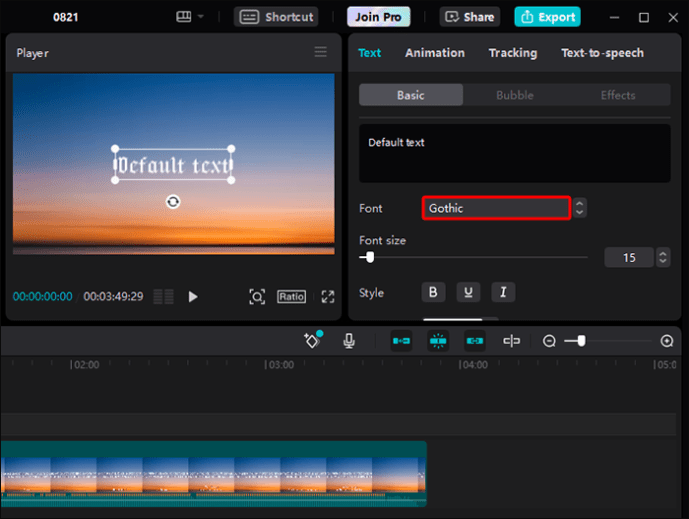Click the top-left resize handle of text box

pyautogui.click(x=115, y=149)
